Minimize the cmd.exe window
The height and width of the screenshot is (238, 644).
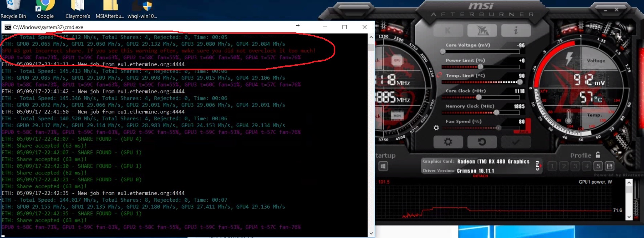click(x=325, y=27)
